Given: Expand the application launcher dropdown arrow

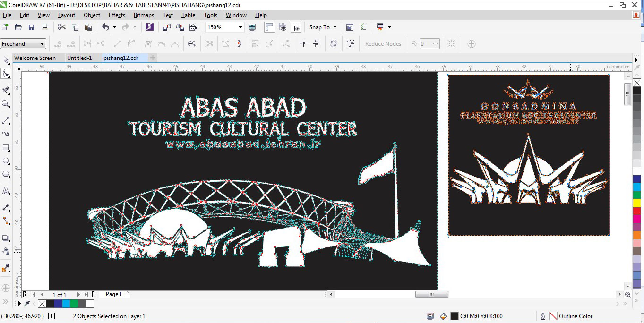Looking at the screenshot, I should [x=389, y=27].
